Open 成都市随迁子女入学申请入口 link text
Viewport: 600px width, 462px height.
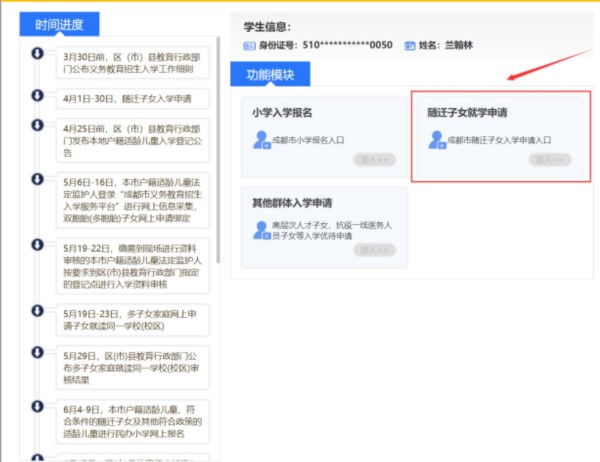(498, 141)
